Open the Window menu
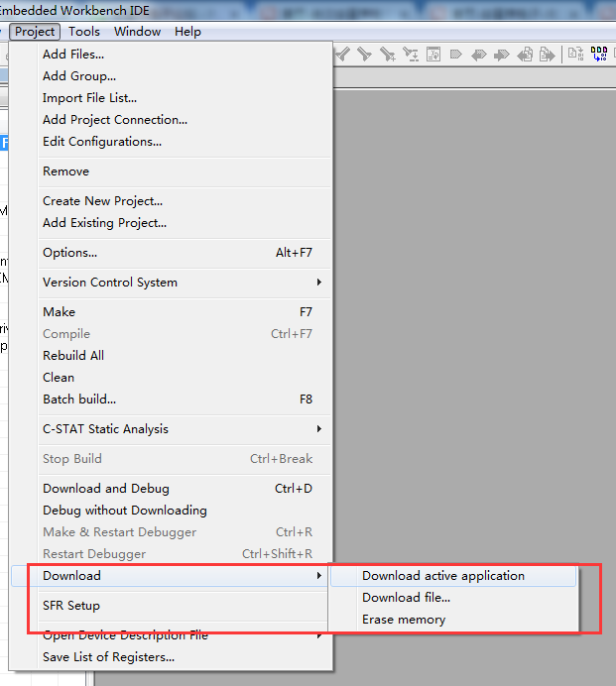Image resolution: width=616 pixels, height=686 pixels. coord(137,32)
